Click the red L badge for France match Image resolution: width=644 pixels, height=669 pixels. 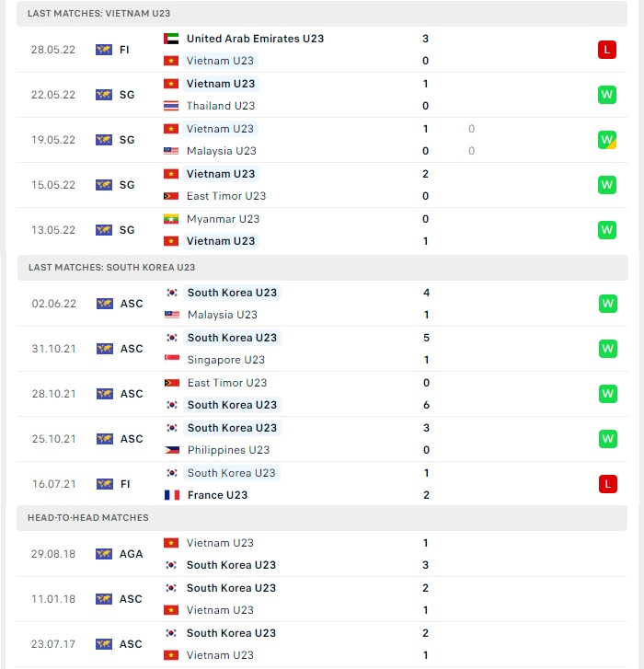pos(608,484)
